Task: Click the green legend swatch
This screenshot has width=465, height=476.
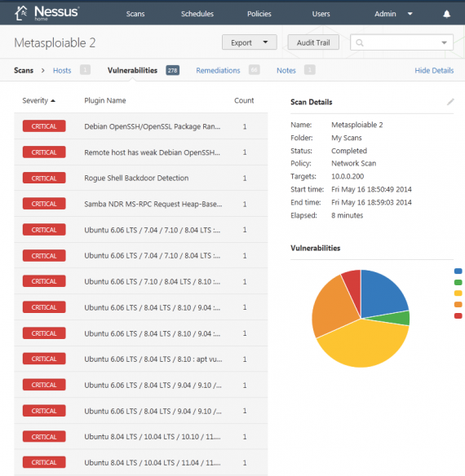Action: [x=458, y=282]
